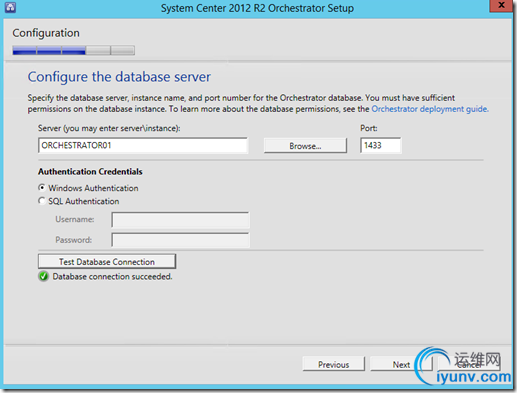Open the Orchestrator deployment guide link
The height and width of the screenshot is (393, 517).
(x=430, y=109)
